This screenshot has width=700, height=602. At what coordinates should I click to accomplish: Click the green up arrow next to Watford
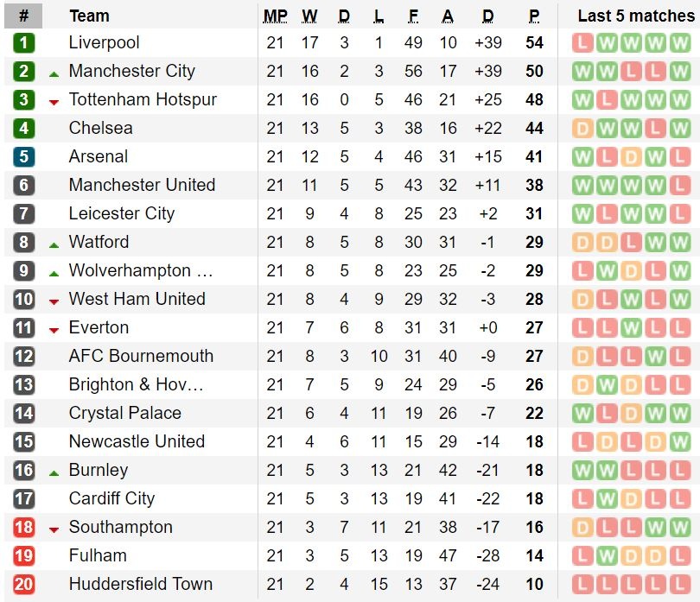[54, 245]
